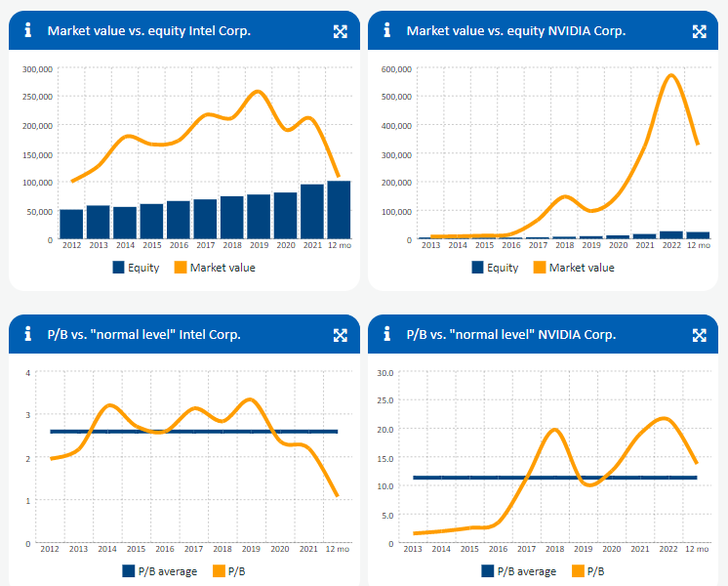
Task: Toggle Market value legend swatch in NVIDIA chart
Action: [540, 268]
